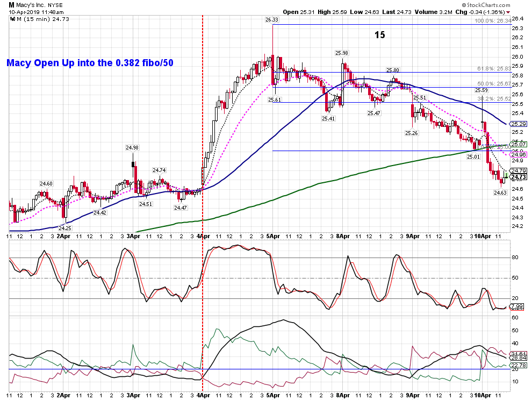The image size is (532, 400).
Task: Click the red down arrow beside Chg
Action: 508,12
